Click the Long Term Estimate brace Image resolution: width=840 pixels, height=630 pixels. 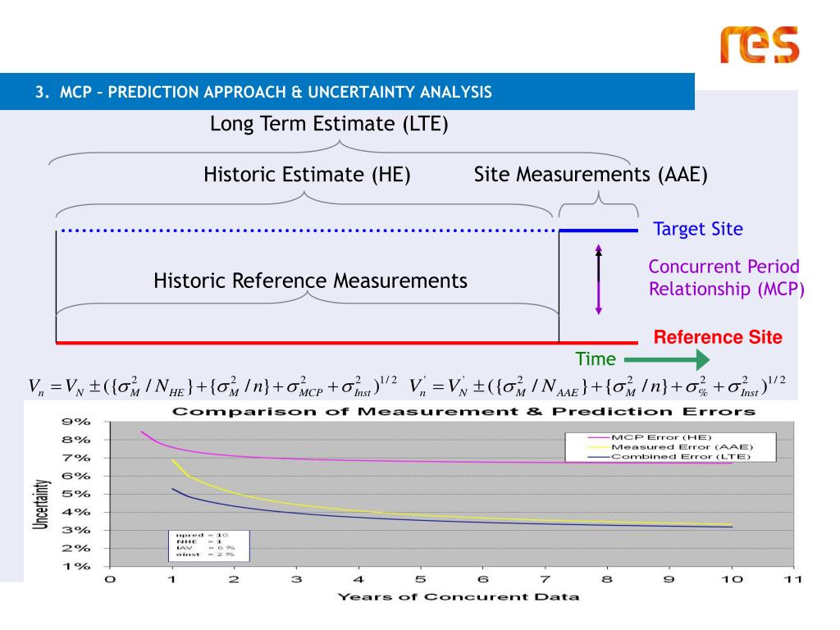pos(340,153)
